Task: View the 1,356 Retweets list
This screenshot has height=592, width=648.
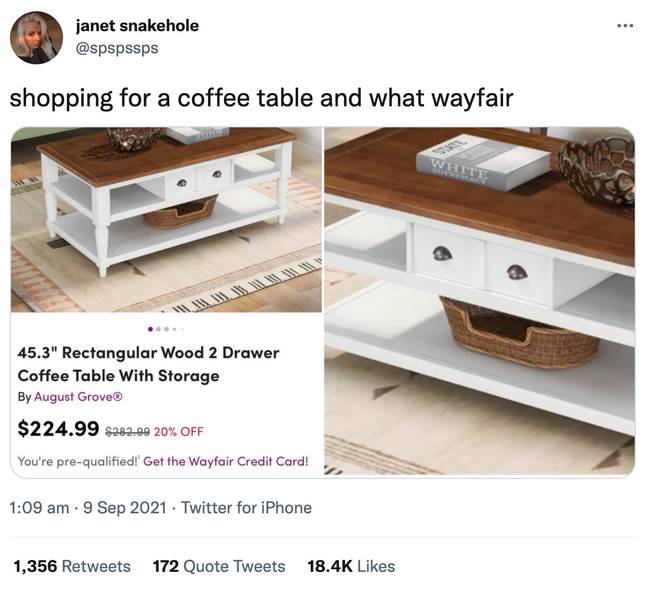Action: click(72, 566)
